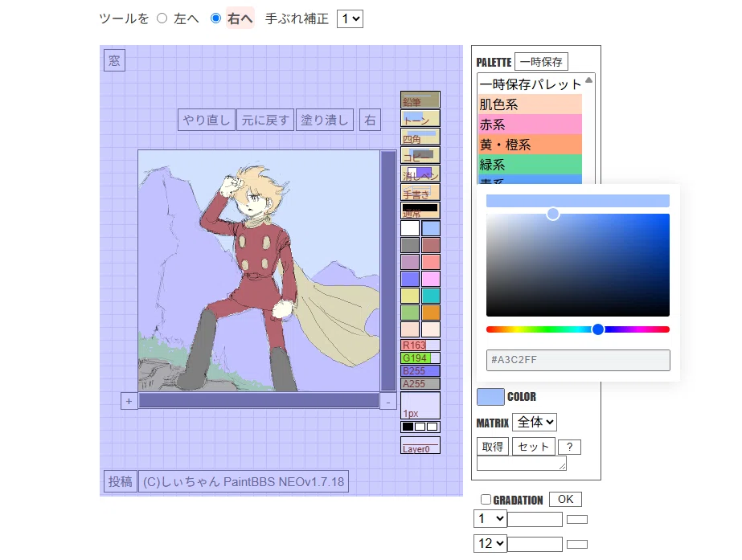Viewport: 742px width, 560px height.
Task: Open the gradation dropdown showing 1
Action: 490,519
